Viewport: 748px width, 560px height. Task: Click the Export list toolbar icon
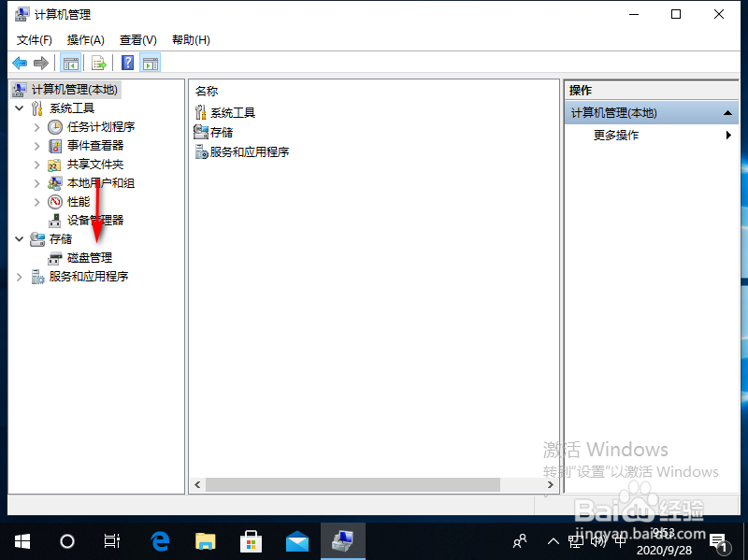[x=98, y=63]
